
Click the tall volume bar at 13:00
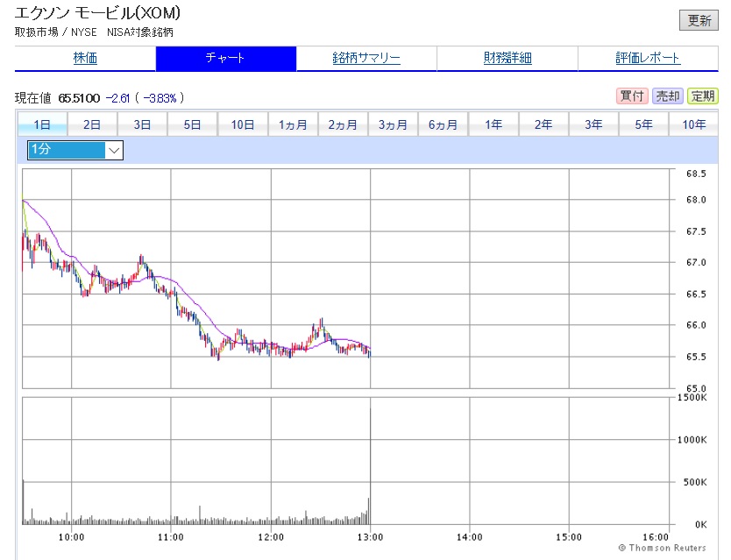[370, 466]
